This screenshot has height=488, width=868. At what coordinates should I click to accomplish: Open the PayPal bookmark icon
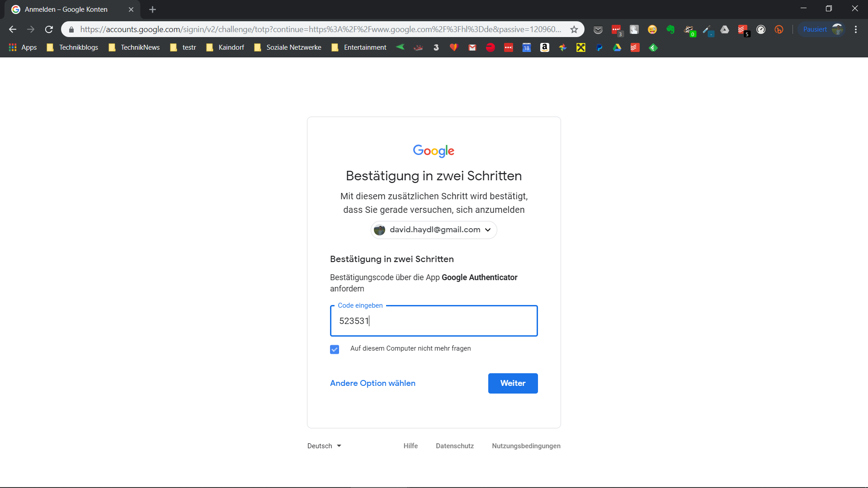tap(599, 47)
